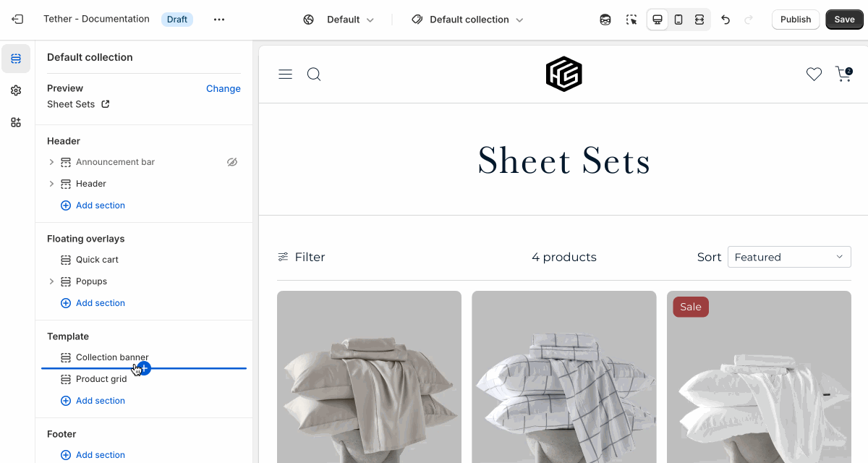The width and height of the screenshot is (868, 463).
Task: Click the Default collection panel title
Action: tap(90, 57)
